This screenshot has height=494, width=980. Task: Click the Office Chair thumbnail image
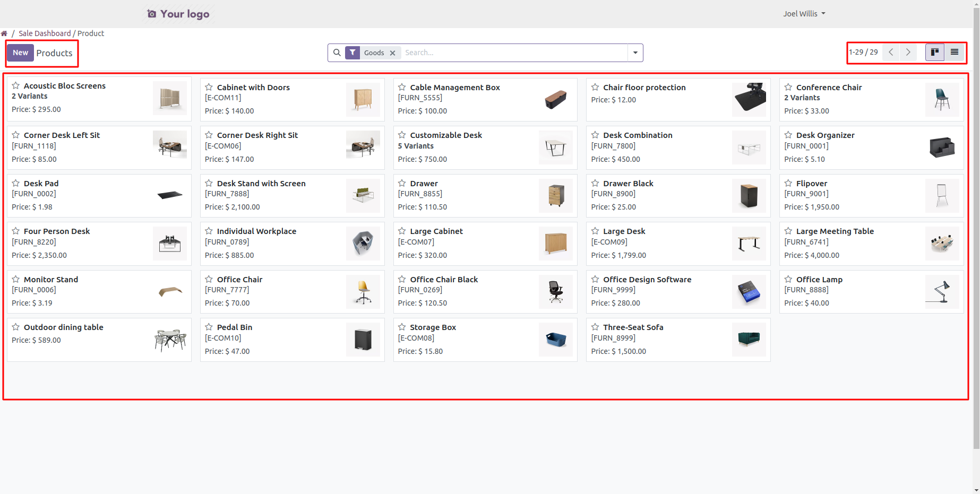click(363, 292)
